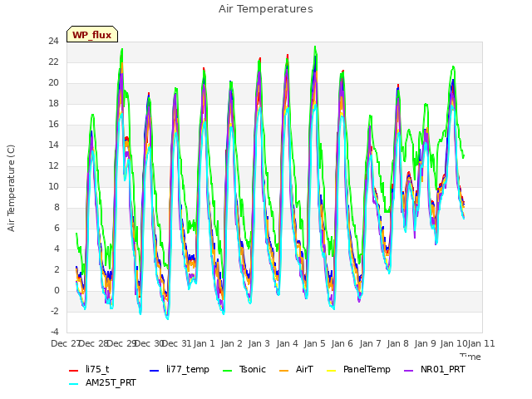Select the NR01_PRT legend entry

[435, 369]
